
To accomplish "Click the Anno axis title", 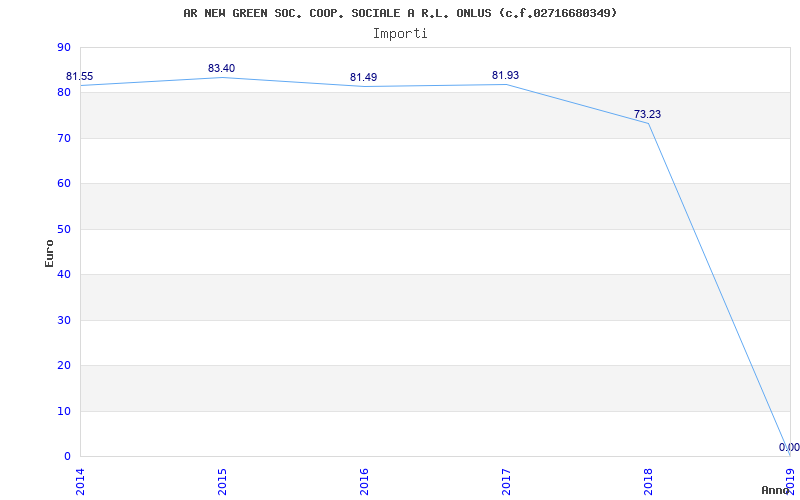I will pos(775,490).
